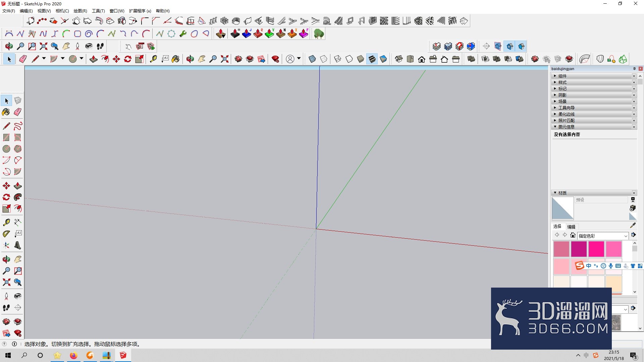Screen dimensions: 644x362
Task: Pin the baidujingyan tray
Action: pos(634,69)
